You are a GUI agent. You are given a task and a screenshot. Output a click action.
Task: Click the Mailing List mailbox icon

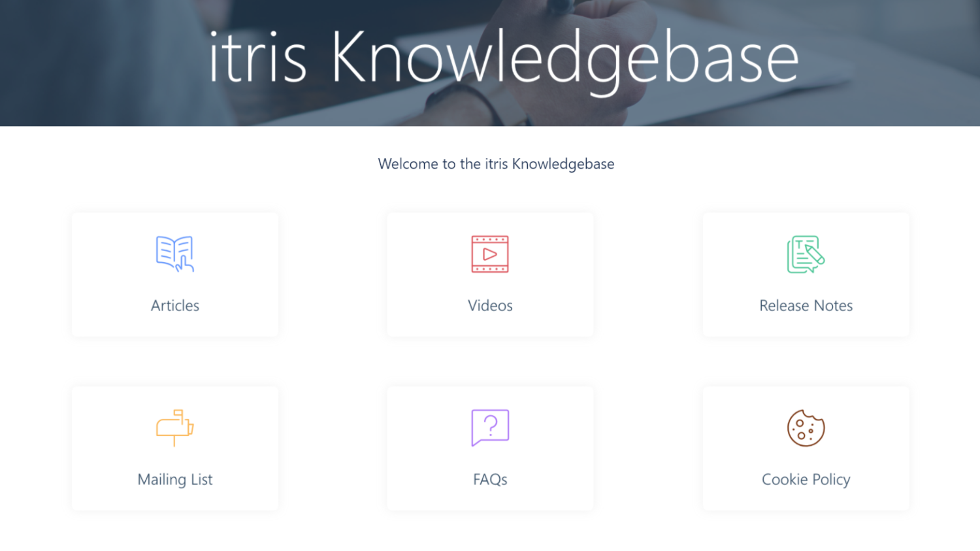[174, 428]
